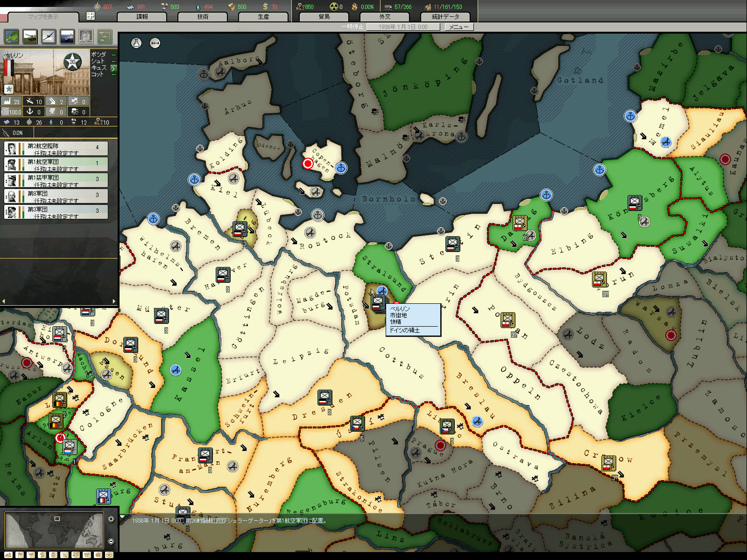This screenshot has height=560, width=747.
Task: Open the 統計データ statistics tab
Action: pyautogui.click(x=445, y=17)
